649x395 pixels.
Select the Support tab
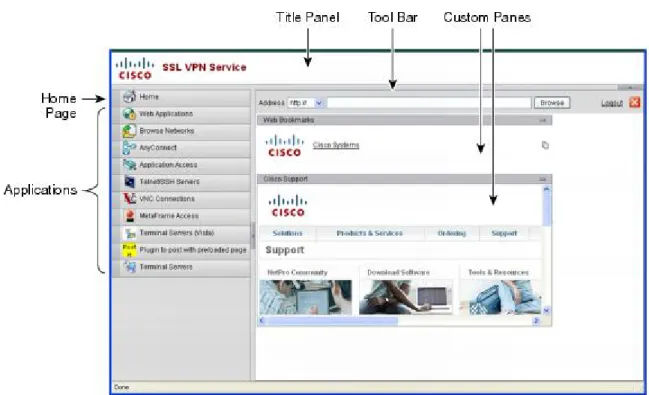504,234
